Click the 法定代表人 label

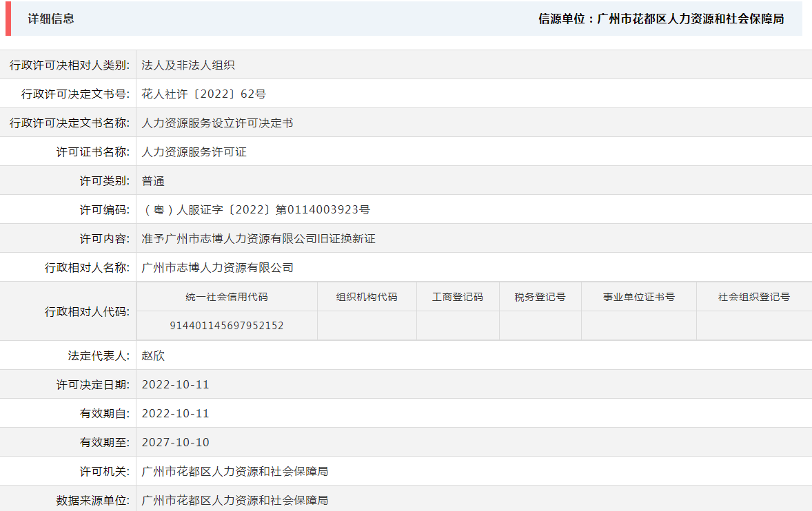pos(99,356)
